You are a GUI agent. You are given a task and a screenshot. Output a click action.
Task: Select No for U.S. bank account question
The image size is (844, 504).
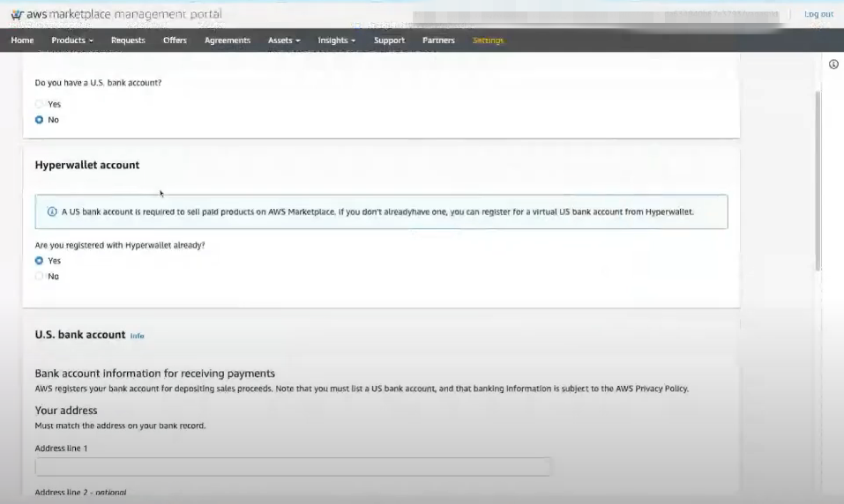40,120
